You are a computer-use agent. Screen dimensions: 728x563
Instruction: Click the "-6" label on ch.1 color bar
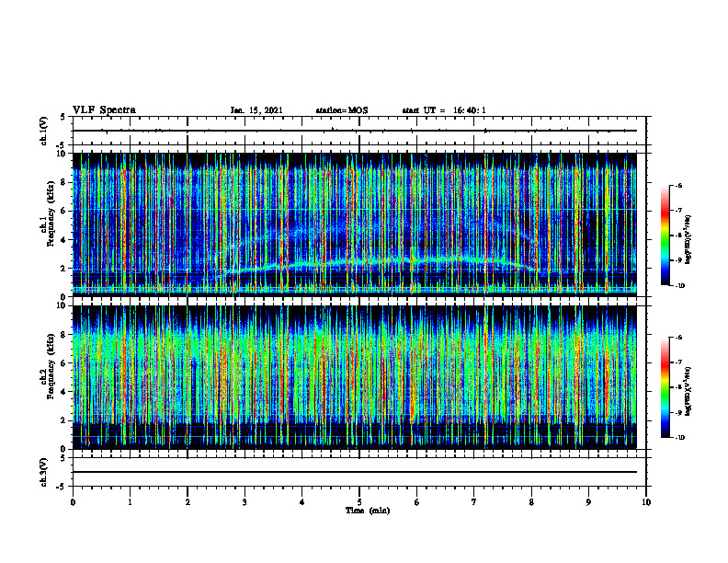click(678, 186)
